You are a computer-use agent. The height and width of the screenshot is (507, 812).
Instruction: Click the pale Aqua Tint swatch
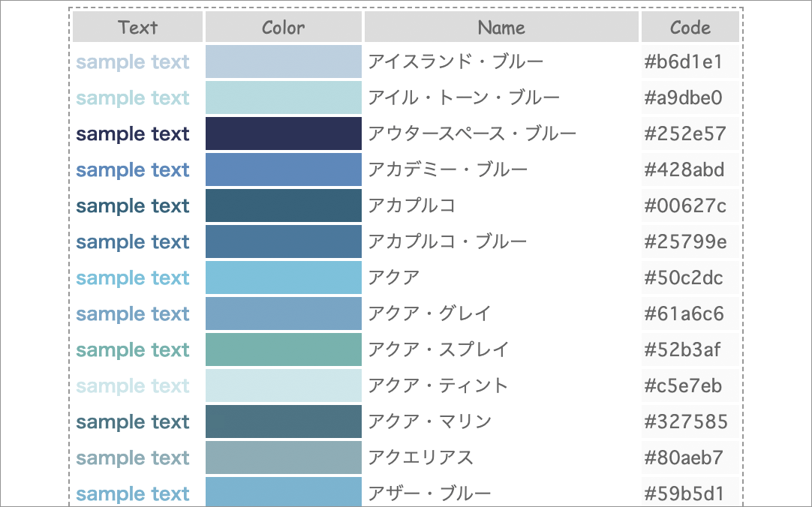284,385
